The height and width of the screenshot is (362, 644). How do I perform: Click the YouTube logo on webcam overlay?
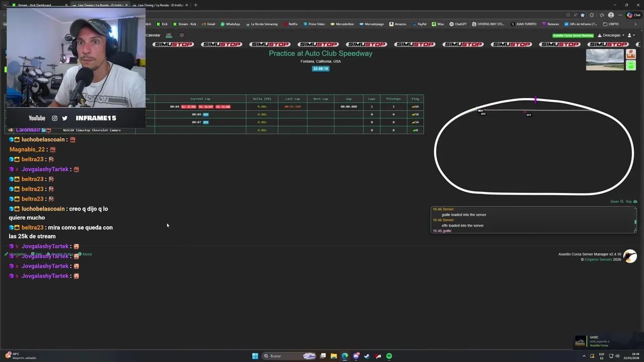click(x=37, y=118)
